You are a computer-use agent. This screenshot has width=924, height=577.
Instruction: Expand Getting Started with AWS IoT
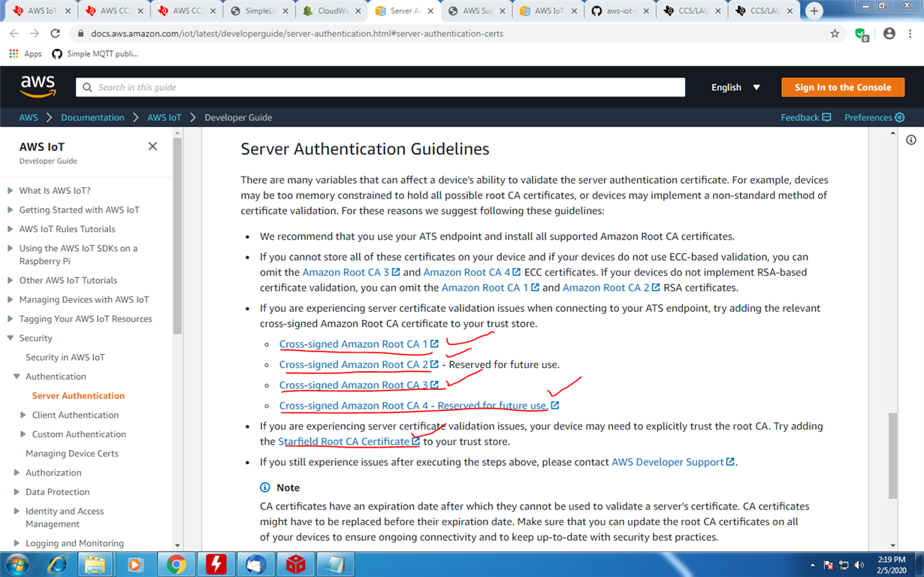11,210
